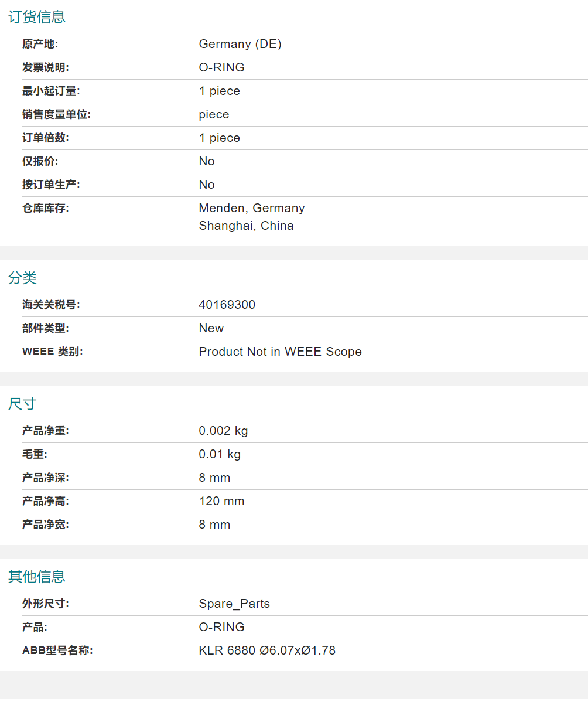The image size is (588, 705).
Task: Click the 订货信息 section heading
Action: (37, 17)
